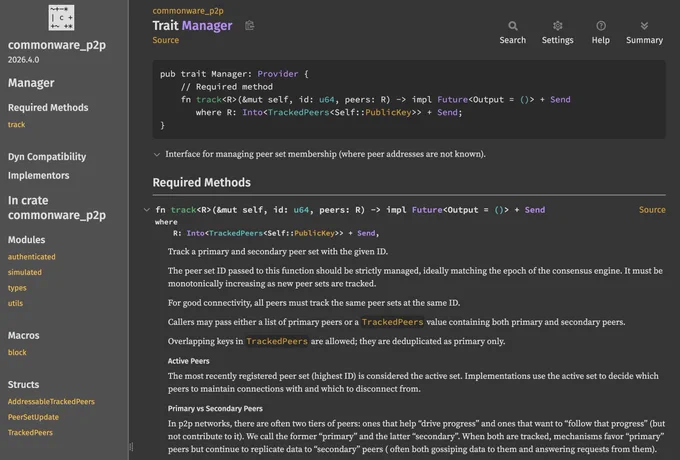Click TrackedPeers link in Overlapping keys sentence

277,341
